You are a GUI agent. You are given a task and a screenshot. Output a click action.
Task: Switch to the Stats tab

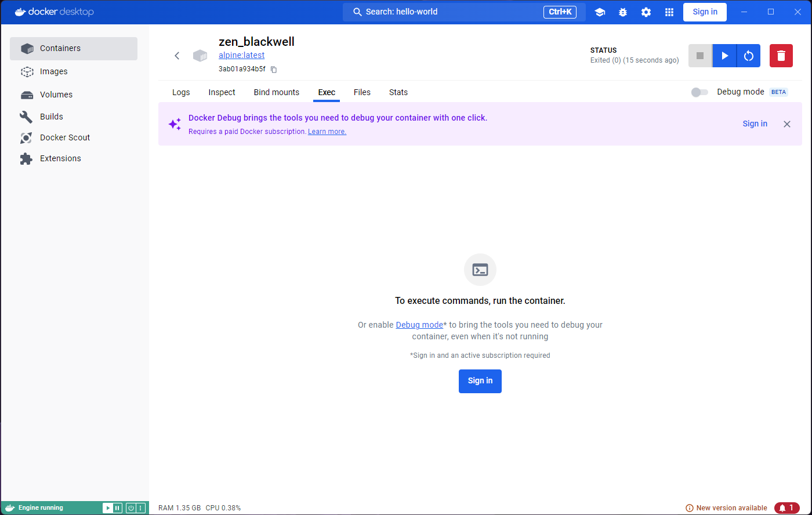point(398,92)
